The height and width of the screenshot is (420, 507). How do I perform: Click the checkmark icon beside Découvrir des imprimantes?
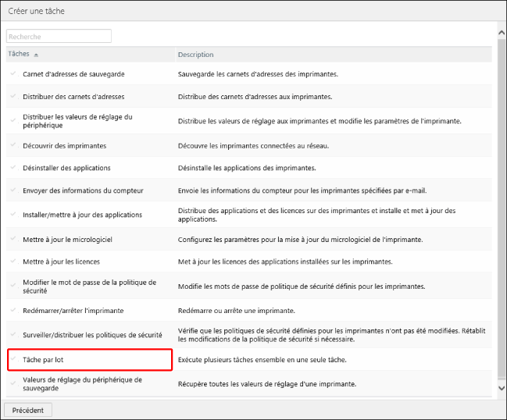(x=13, y=145)
